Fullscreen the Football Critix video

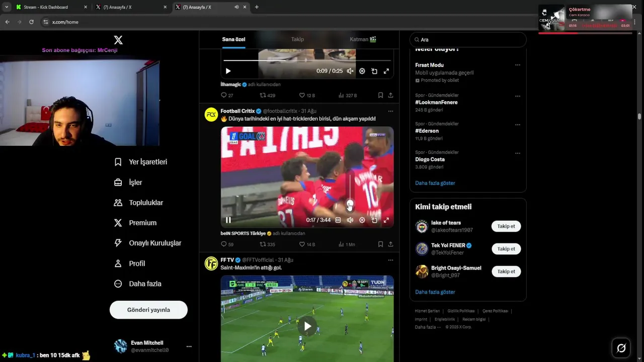tap(386, 220)
